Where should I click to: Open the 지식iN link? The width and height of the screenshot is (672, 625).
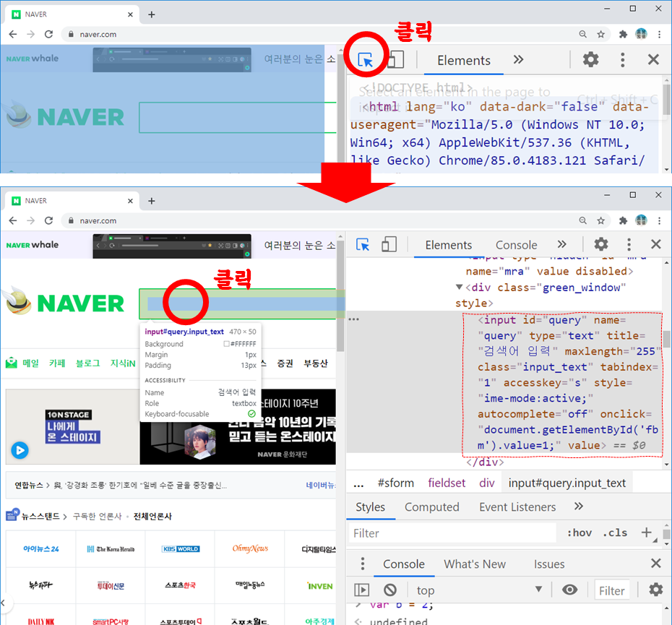point(123,363)
